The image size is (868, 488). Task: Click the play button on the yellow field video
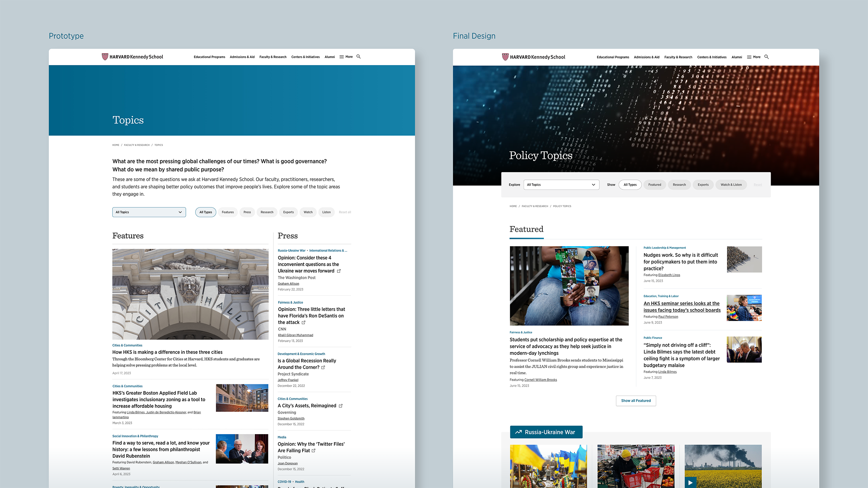pyautogui.click(x=690, y=483)
